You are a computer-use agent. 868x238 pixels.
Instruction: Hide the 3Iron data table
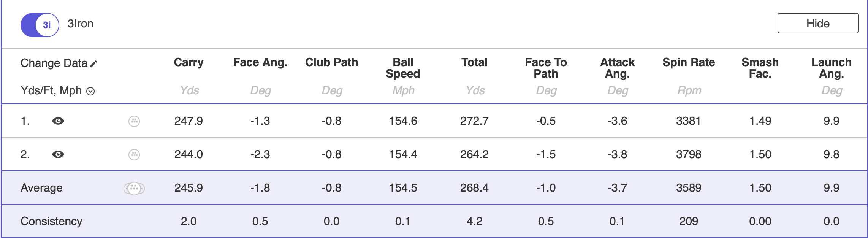click(817, 24)
